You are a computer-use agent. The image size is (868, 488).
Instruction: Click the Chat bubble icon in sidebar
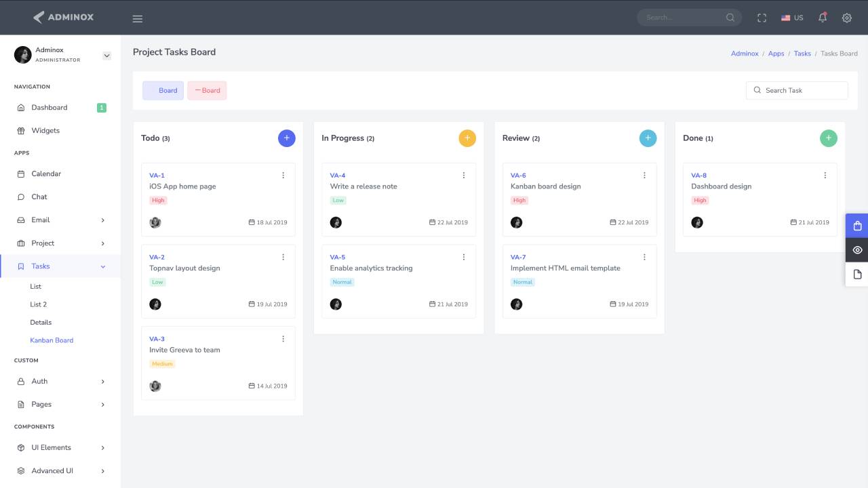click(21, 197)
